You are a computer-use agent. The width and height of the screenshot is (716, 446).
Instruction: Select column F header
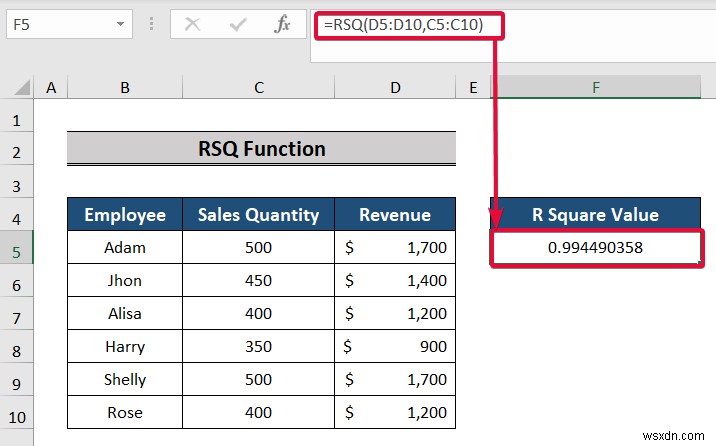point(595,87)
